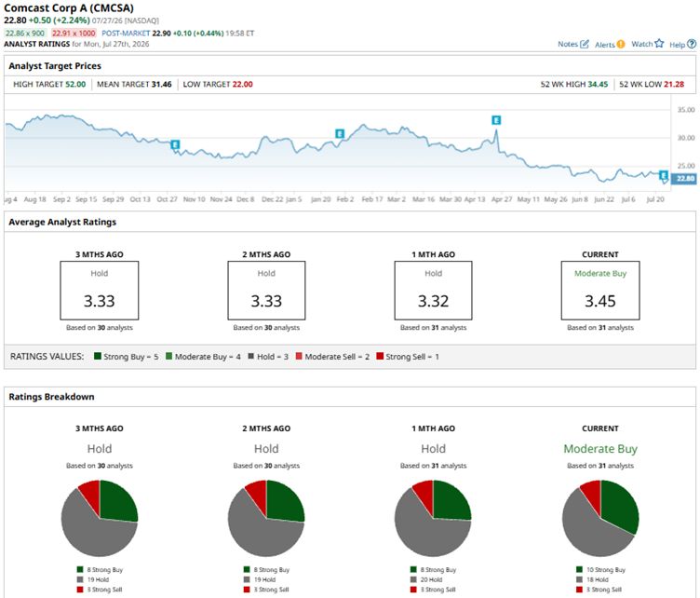Click the light green Moderate Buy legend swatch
This screenshot has height=598, width=700.
click(168, 356)
